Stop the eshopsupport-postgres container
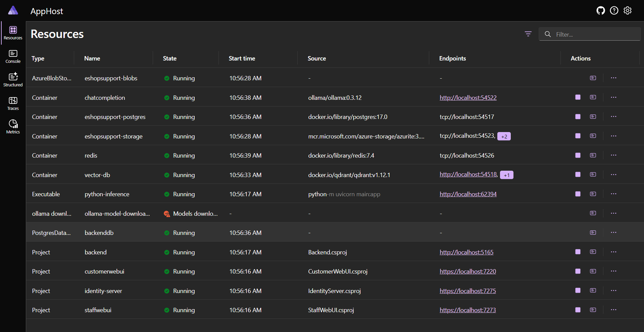The width and height of the screenshot is (644, 332). 578,117
